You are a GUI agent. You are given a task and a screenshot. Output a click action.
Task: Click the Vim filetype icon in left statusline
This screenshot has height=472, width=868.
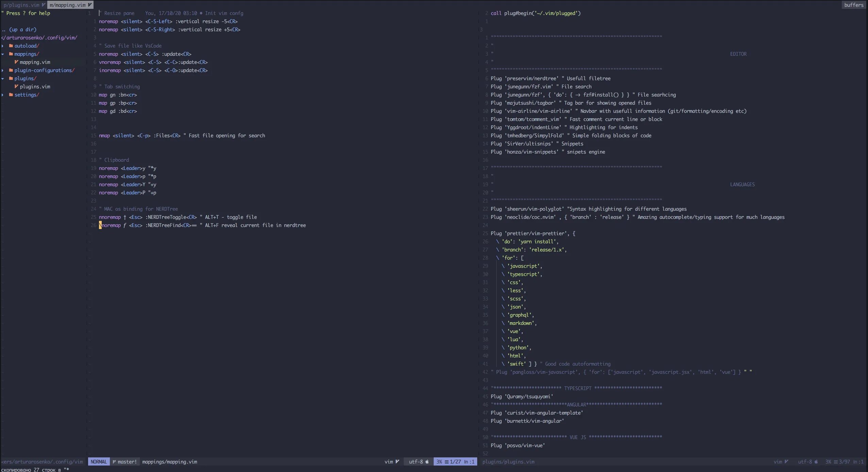click(x=397, y=462)
